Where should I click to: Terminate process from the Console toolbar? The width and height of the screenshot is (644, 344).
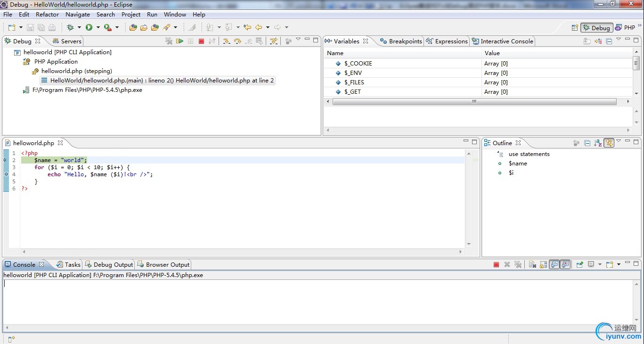tap(496, 264)
